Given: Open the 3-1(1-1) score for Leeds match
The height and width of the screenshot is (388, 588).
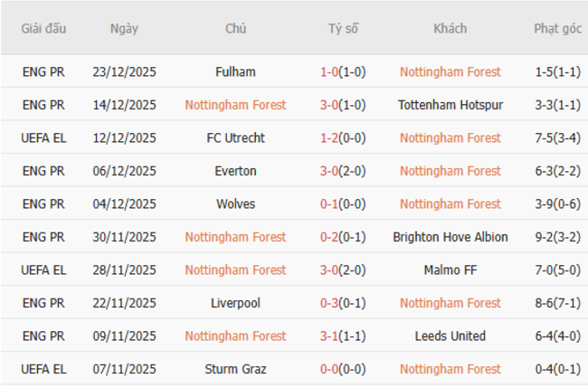Looking at the screenshot, I should [343, 336].
